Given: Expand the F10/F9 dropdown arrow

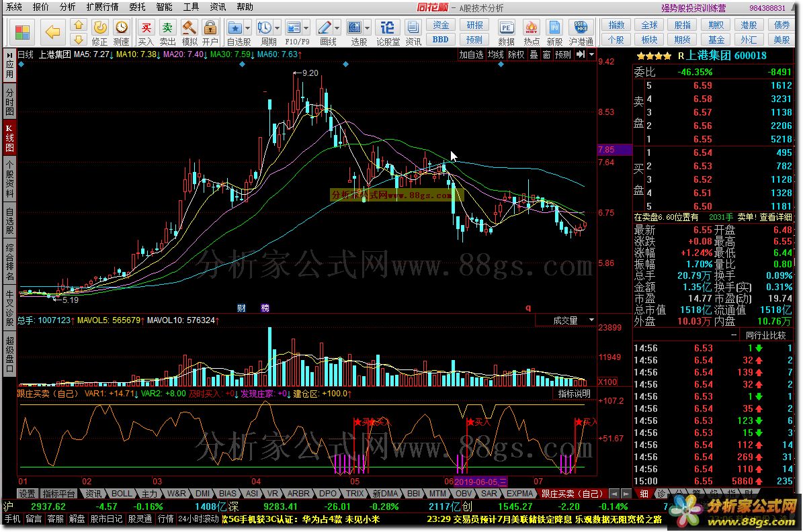Looking at the screenshot, I should 306,28.
